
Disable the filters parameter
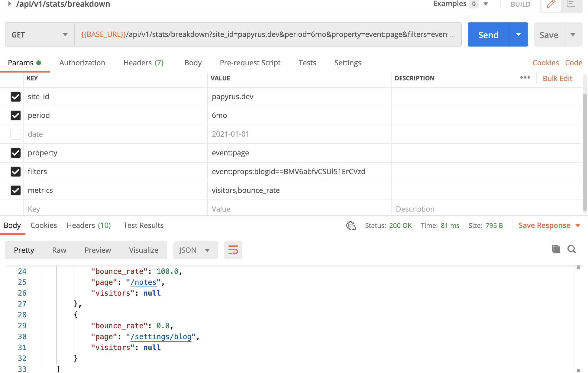15,171
